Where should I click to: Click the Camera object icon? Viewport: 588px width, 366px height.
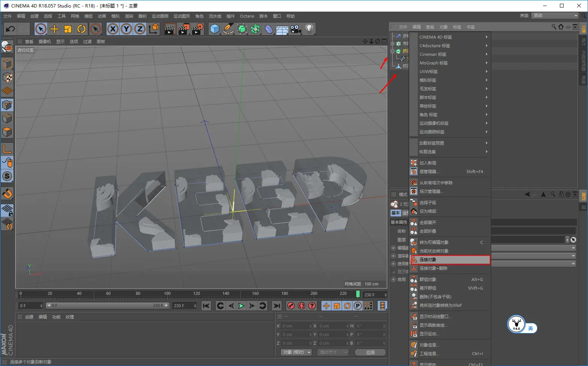(295, 29)
